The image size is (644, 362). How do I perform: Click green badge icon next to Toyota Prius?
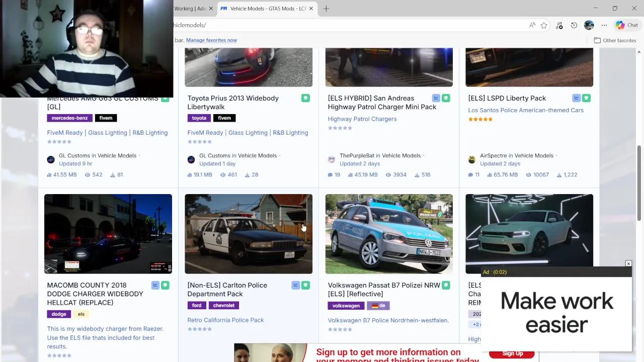[305, 98]
